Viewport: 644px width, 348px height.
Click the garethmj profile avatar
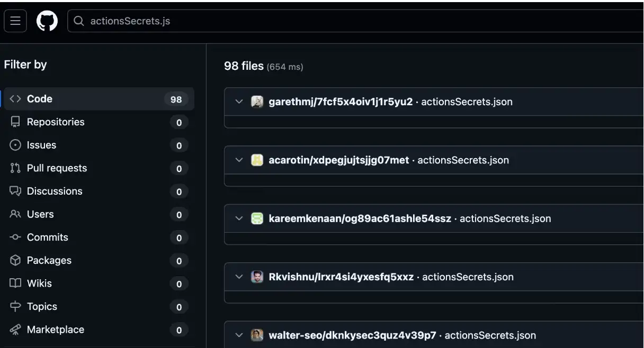tap(257, 102)
